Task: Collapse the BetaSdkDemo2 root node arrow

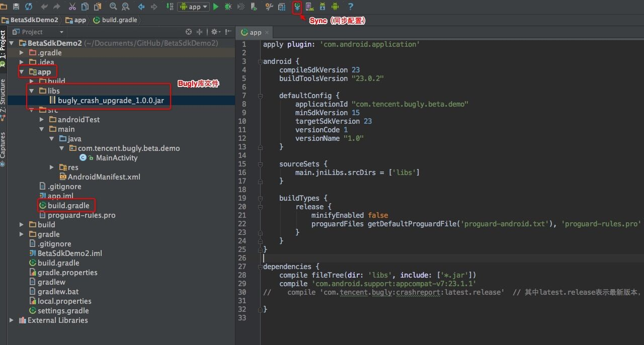Action: point(12,43)
